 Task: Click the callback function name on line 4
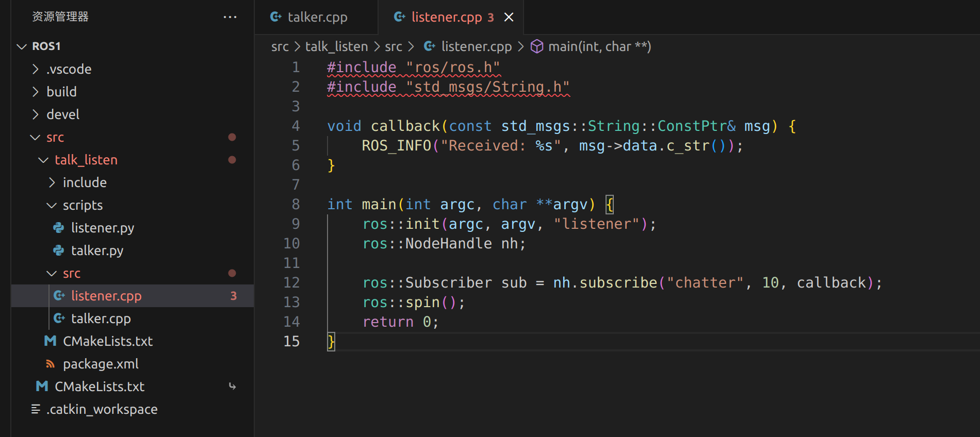point(405,126)
